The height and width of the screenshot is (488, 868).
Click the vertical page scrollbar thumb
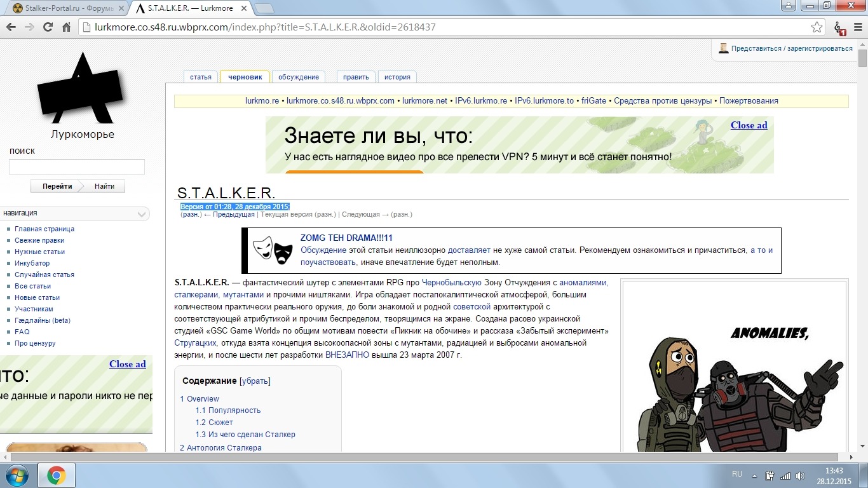[862, 58]
